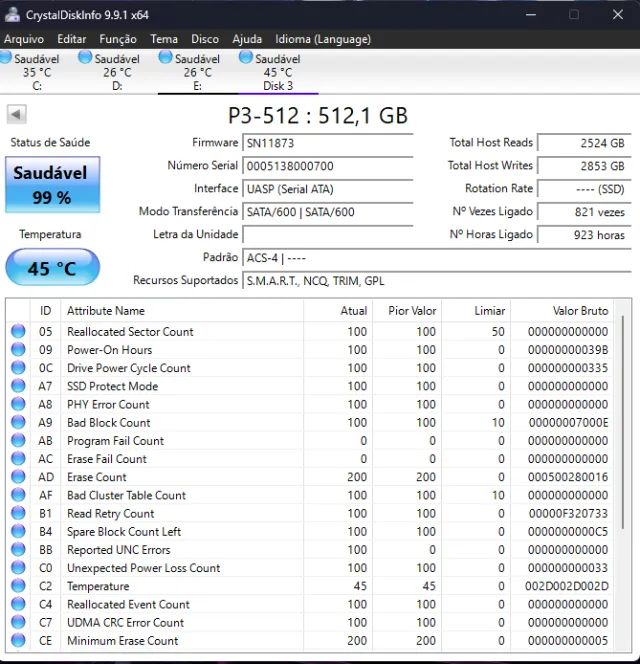Click status icon of Spare Block Count Left
The height and width of the screenshot is (664, 640).
coord(18,531)
